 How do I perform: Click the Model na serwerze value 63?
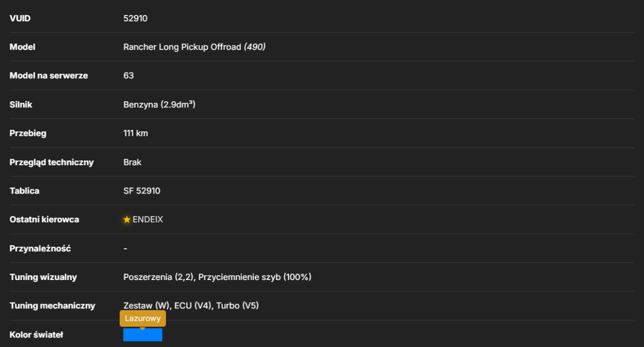click(128, 75)
